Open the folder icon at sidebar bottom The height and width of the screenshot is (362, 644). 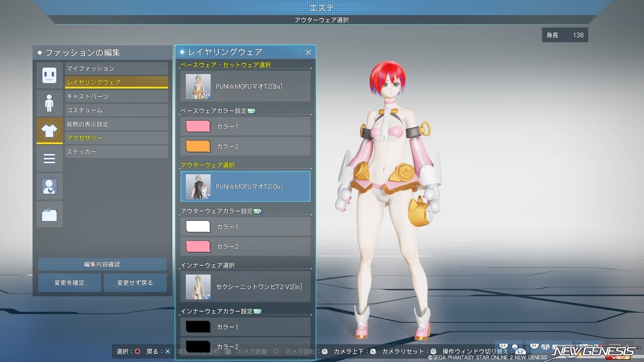click(x=49, y=215)
